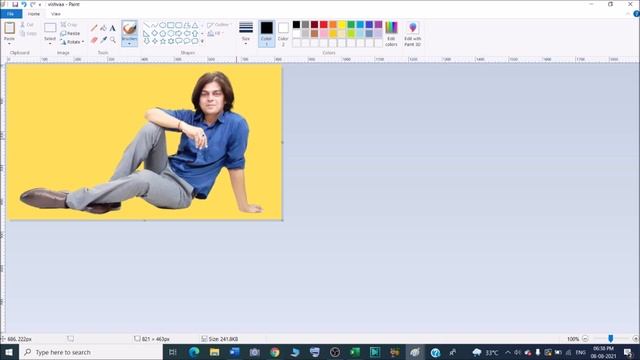
Task: Click the Resize button
Action: point(70,33)
